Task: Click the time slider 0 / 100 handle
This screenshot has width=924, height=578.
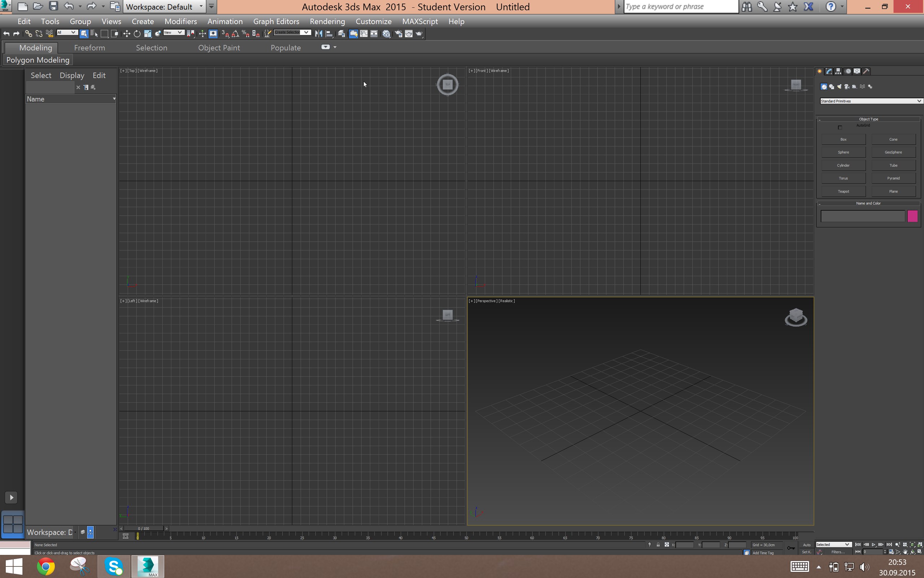Action: pyautogui.click(x=144, y=529)
